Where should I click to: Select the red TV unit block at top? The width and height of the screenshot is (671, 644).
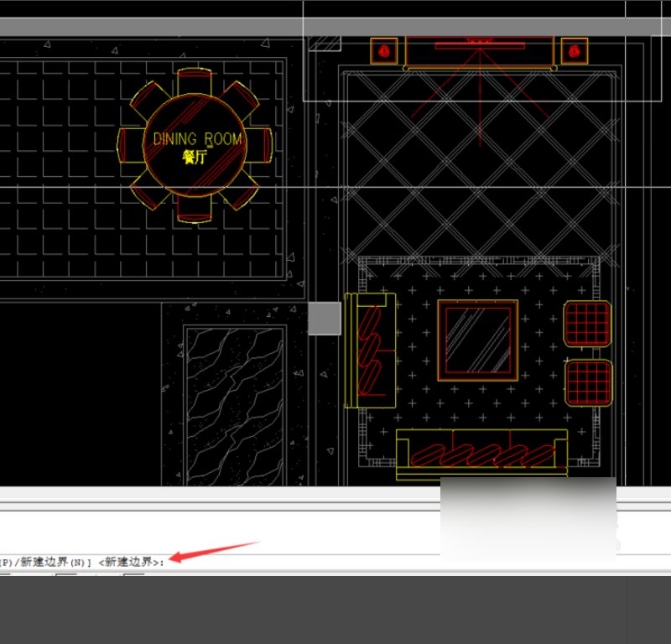point(481,46)
